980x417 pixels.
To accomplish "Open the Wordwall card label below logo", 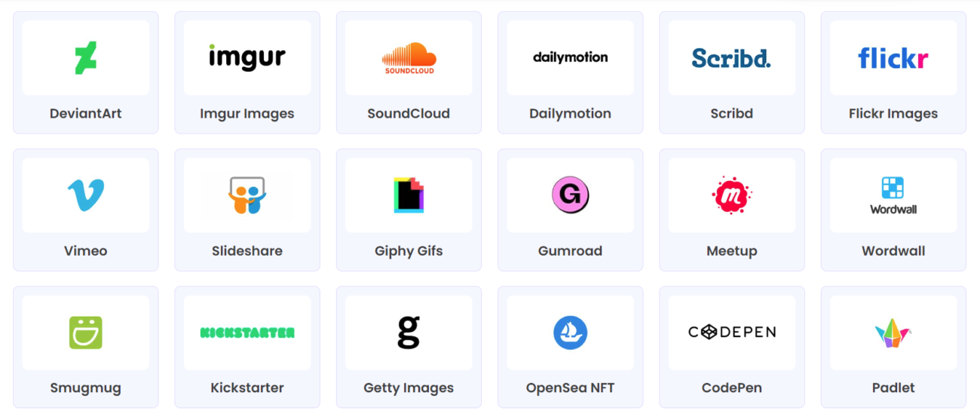I will 893,251.
